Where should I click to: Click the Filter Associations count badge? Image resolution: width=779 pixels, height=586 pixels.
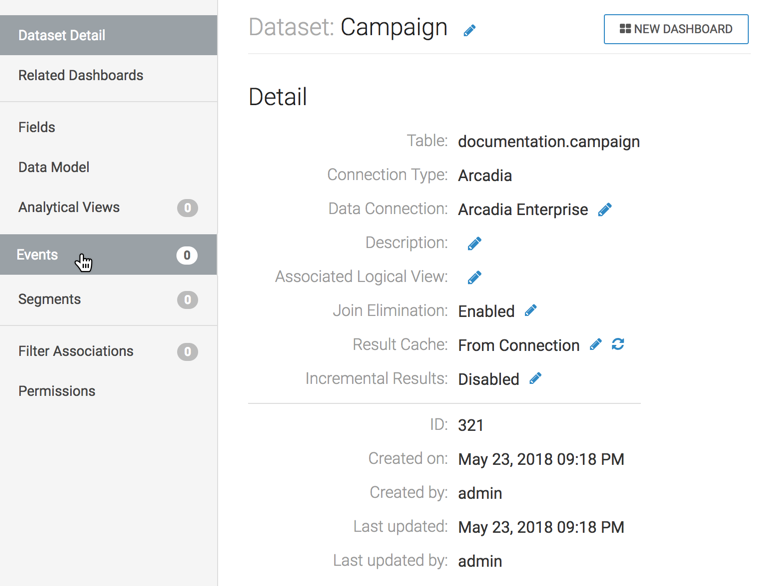coord(187,352)
